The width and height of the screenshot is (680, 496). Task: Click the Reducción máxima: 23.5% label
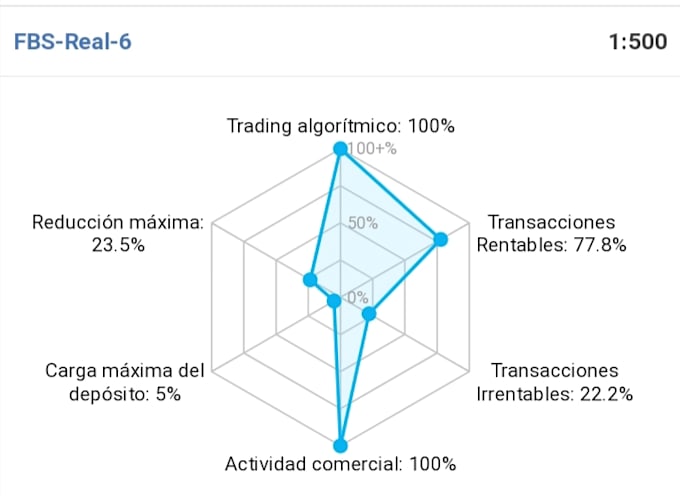click(118, 234)
